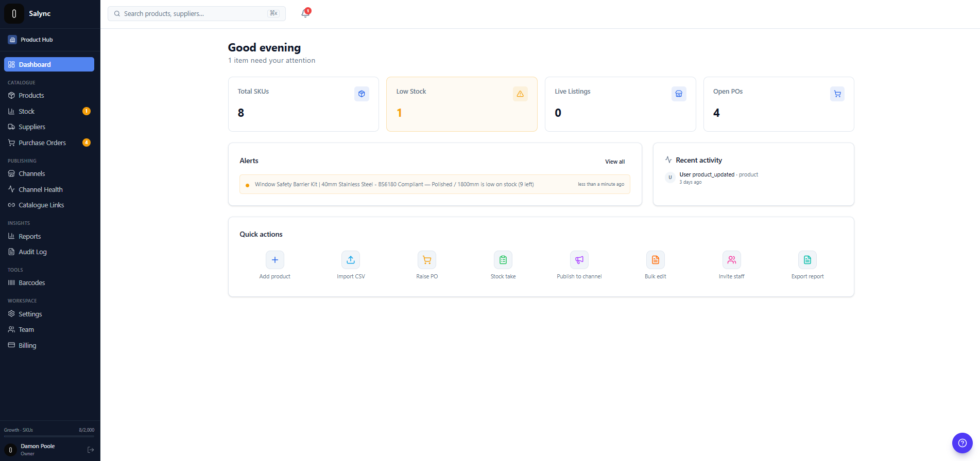
Task: Open workspace Settings
Action: pyautogui.click(x=49, y=314)
